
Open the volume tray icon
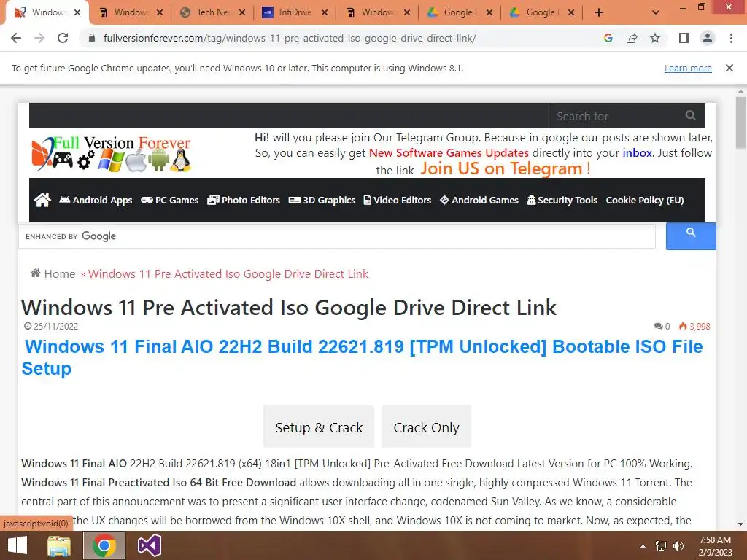click(678, 546)
